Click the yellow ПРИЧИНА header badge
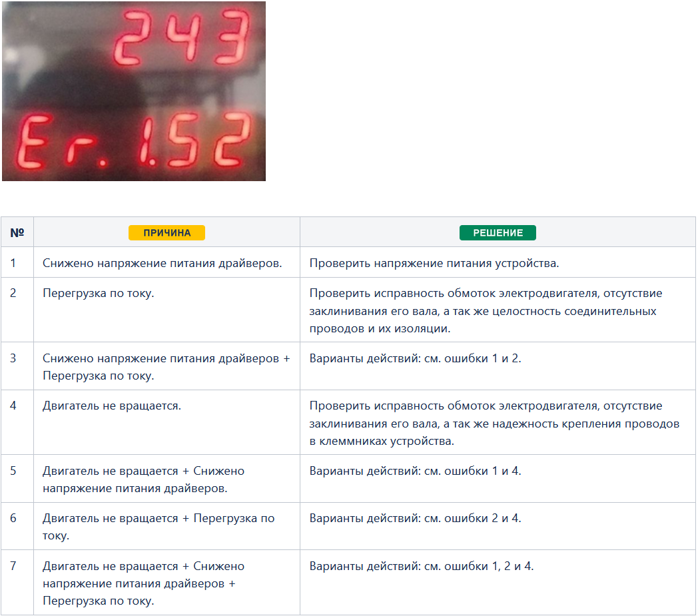Image resolution: width=698 pixels, height=616 pixels. (x=167, y=233)
